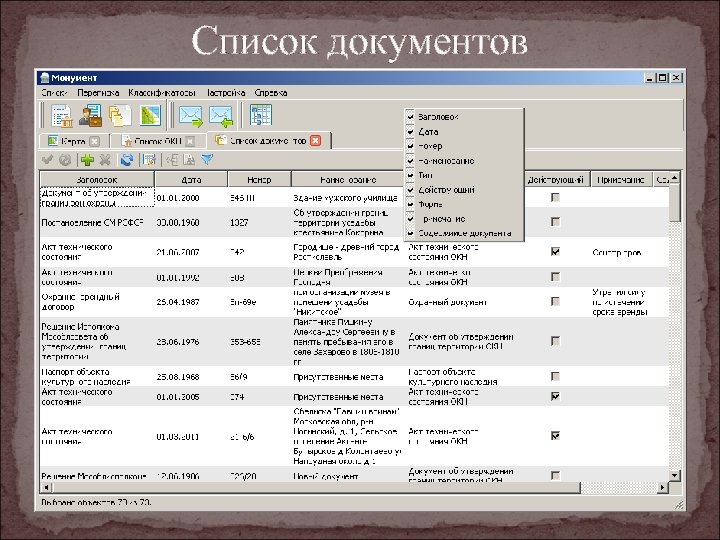Click the envelope with right arrow icon
The image size is (720, 540).
(x=191, y=116)
